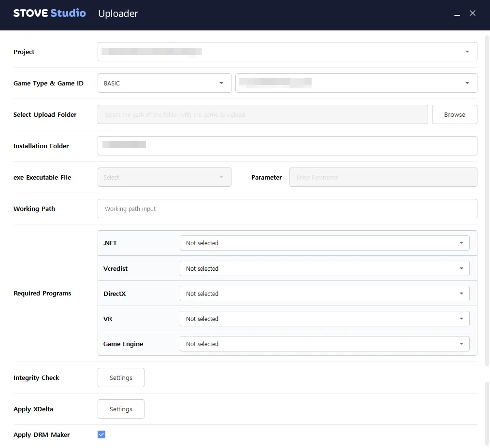Open the Vcredist Not selected dropdown
The image size is (490, 448).
click(x=324, y=268)
